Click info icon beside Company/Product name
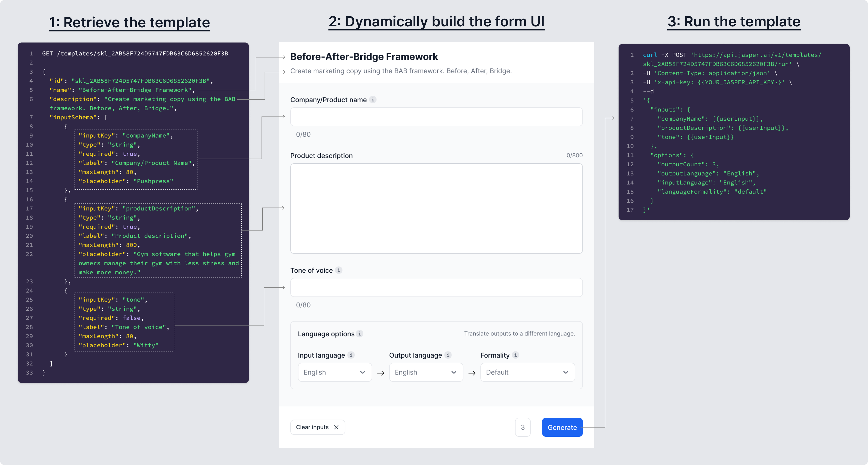 pyautogui.click(x=373, y=99)
